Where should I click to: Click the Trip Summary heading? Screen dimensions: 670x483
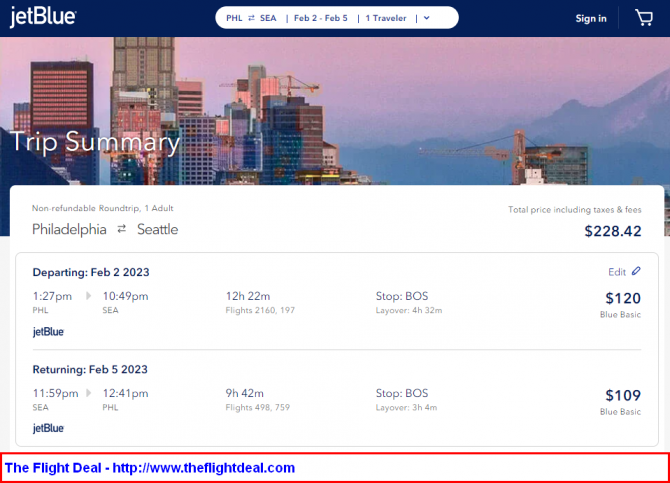pos(95,142)
